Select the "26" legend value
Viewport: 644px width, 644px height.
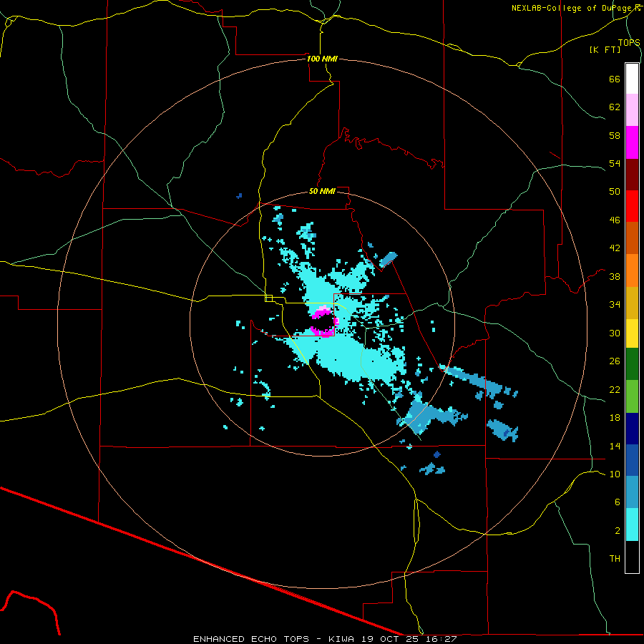(x=615, y=361)
